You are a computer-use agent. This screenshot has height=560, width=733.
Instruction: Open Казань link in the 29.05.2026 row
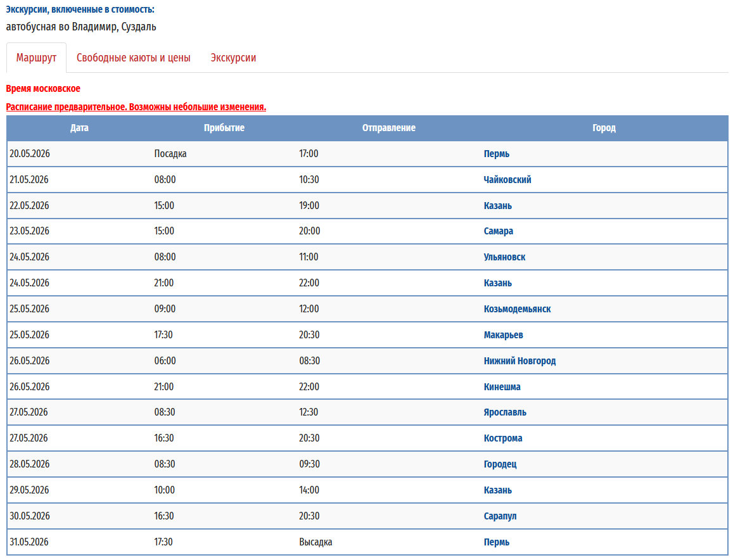click(497, 490)
